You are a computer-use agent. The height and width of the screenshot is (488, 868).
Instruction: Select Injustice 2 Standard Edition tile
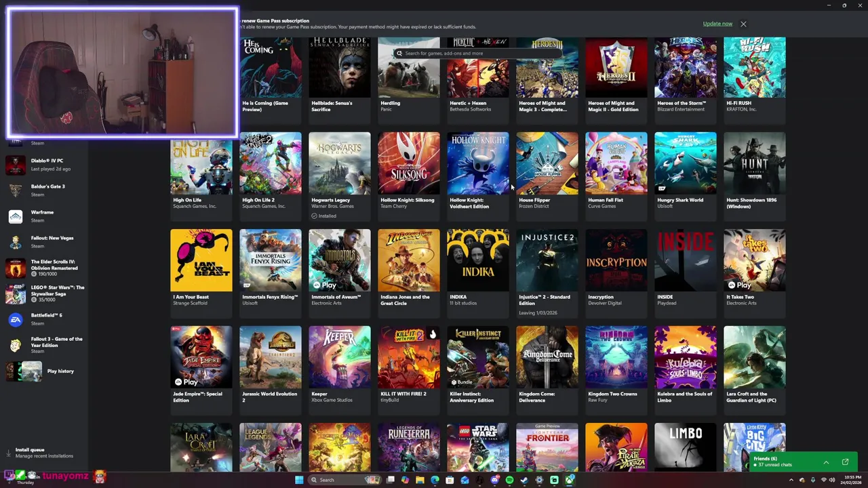[547, 272]
